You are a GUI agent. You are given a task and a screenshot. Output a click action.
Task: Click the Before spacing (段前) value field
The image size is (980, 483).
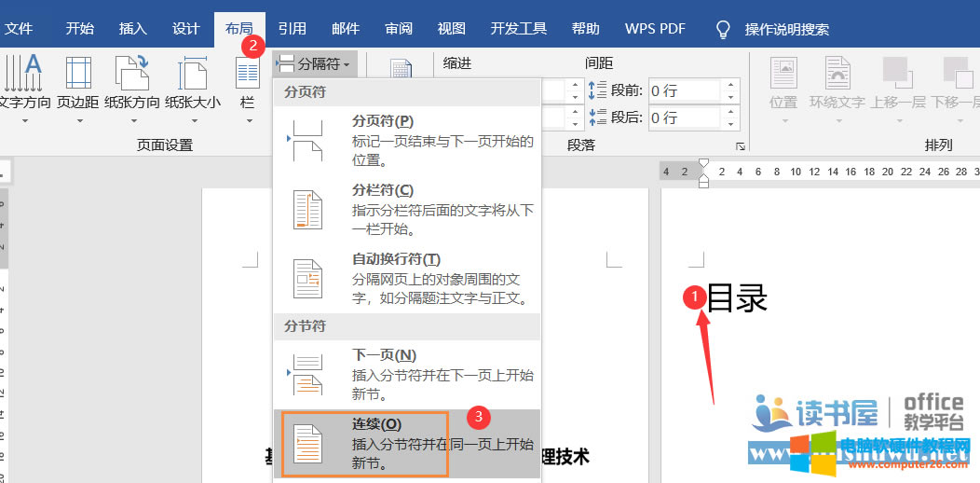click(684, 90)
